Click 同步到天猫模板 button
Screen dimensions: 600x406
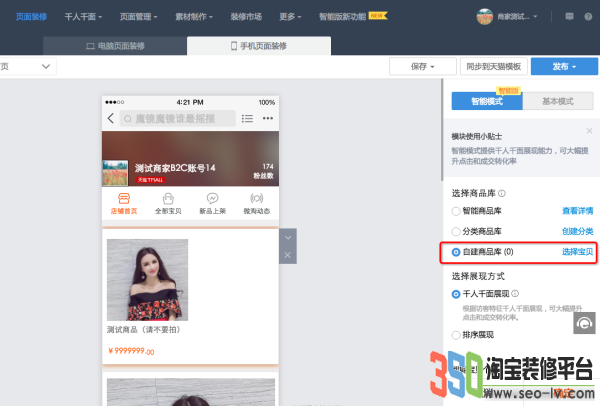click(x=494, y=67)
